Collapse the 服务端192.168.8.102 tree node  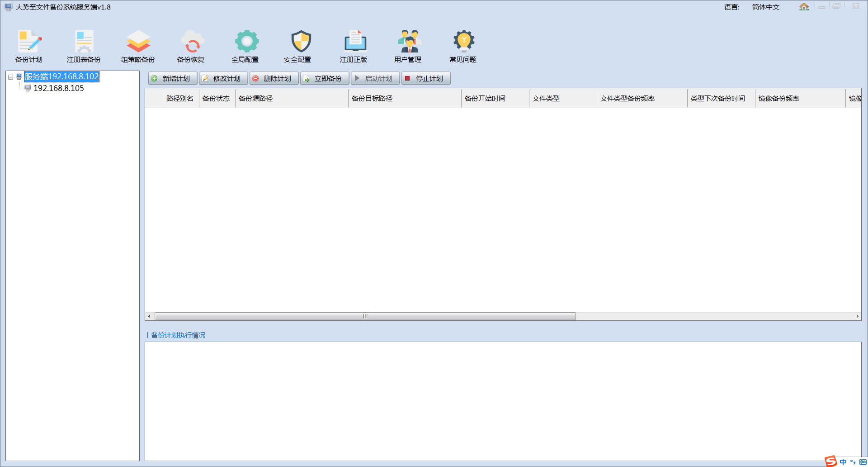click(10, 77)
